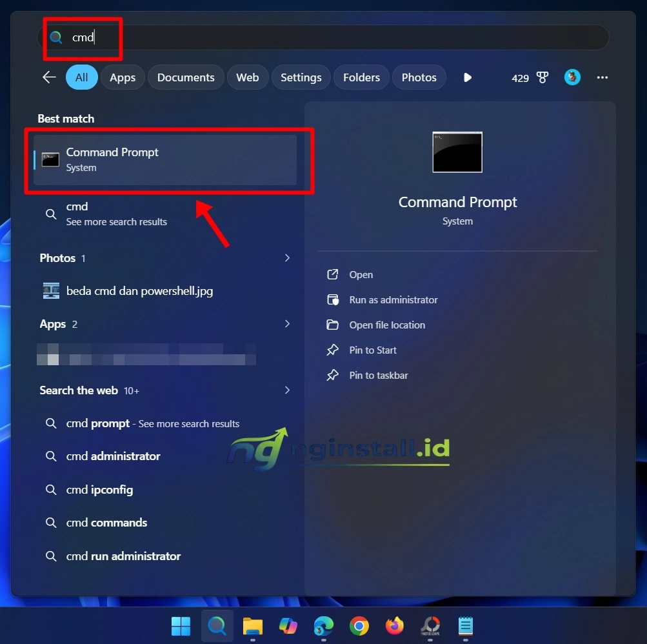This screenshot has height=644, width=647.
Task: Click the taskbar Search icon
Action: click(217, 626)
